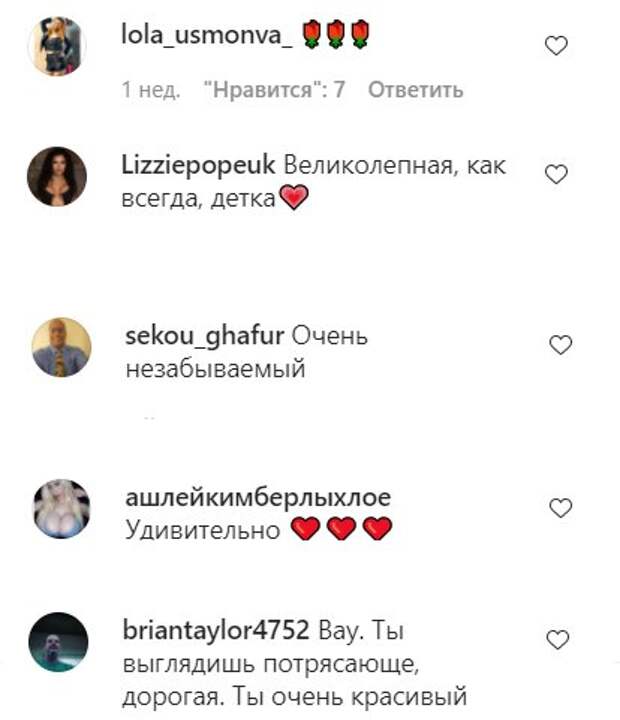Click the username ашлейкимберлыхлое
The width and height of the screenshot is (620, 720).
click(258, 498)
